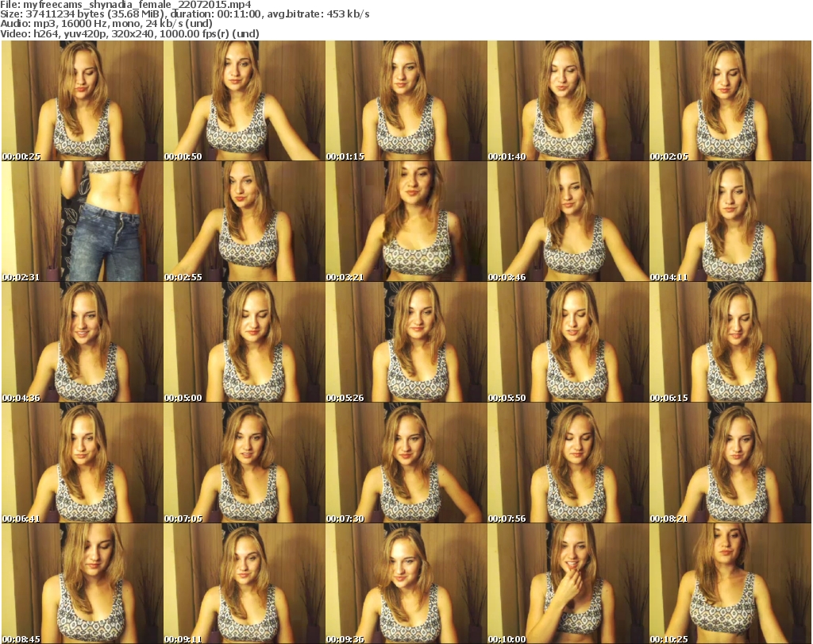Click the frame stamped 00:08:45
Screen dimensions: 813x644
[83, 584]
